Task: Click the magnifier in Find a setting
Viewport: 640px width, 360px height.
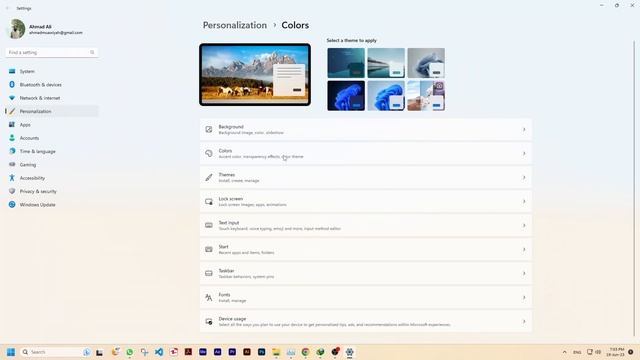Action: pyautogui.click(x=92, y=52)
